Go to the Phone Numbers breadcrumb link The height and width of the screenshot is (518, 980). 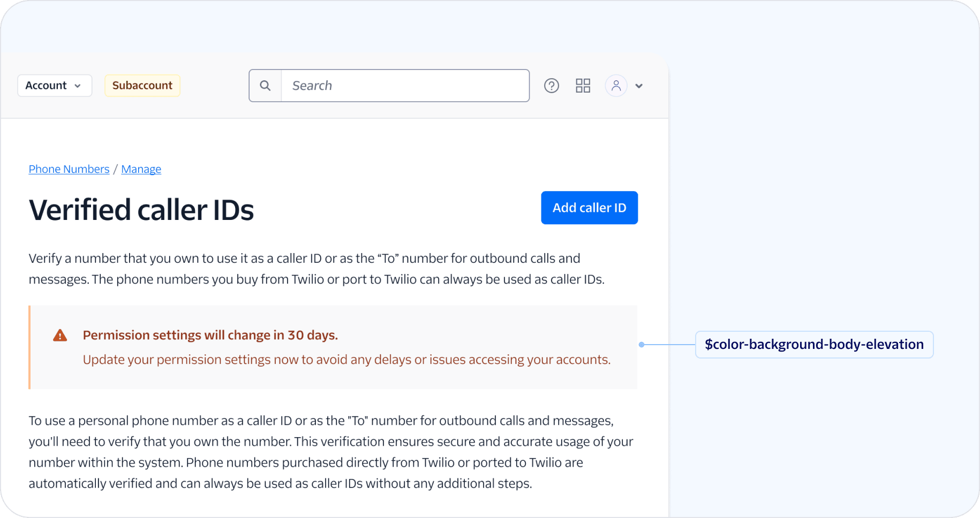point(69,169)
